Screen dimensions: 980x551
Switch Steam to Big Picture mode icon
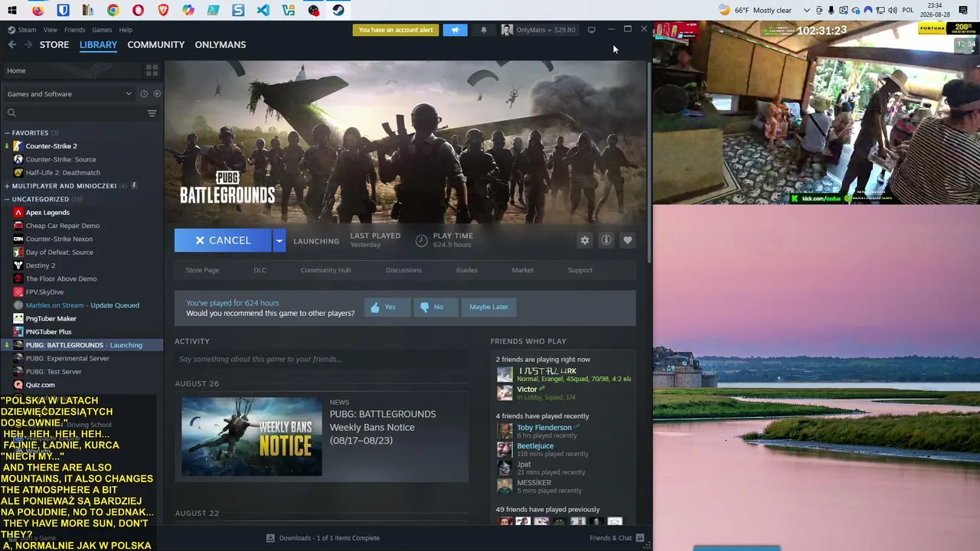[591, 30]
